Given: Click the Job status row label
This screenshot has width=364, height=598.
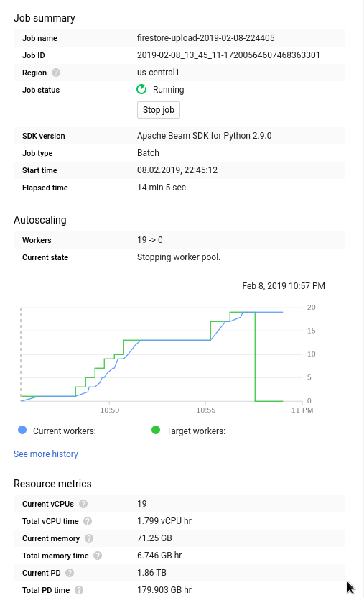Looking at the screenshot, I should [41, 90].
